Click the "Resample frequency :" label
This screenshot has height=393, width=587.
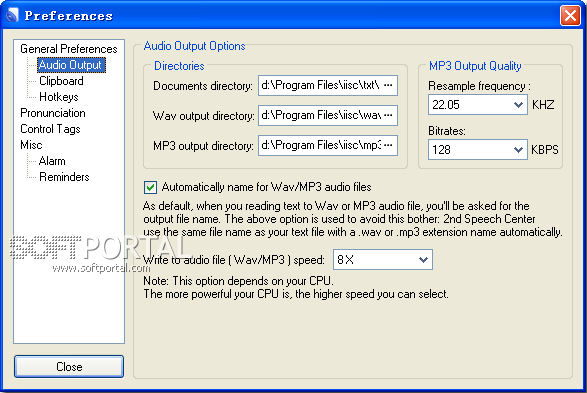479,86
